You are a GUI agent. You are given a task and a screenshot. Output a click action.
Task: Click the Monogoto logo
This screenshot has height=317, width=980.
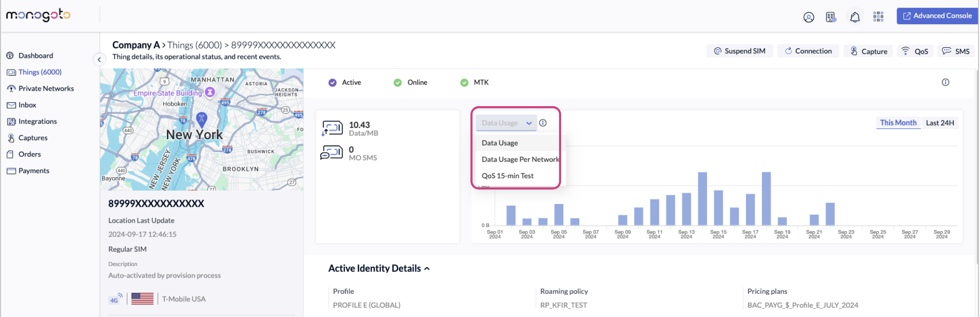38,16
